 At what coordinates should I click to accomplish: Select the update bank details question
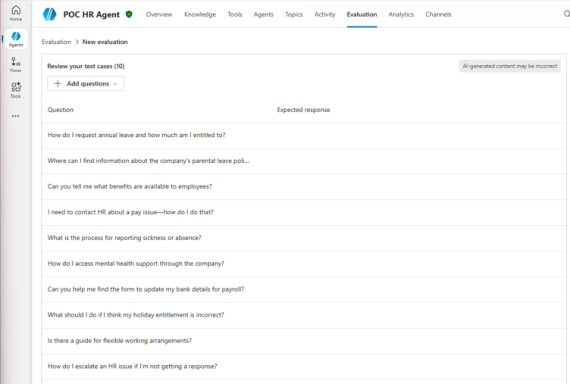[304, 289]
